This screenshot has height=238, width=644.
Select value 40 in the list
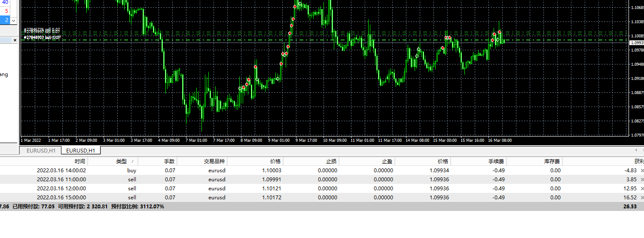tap(5, 2)
